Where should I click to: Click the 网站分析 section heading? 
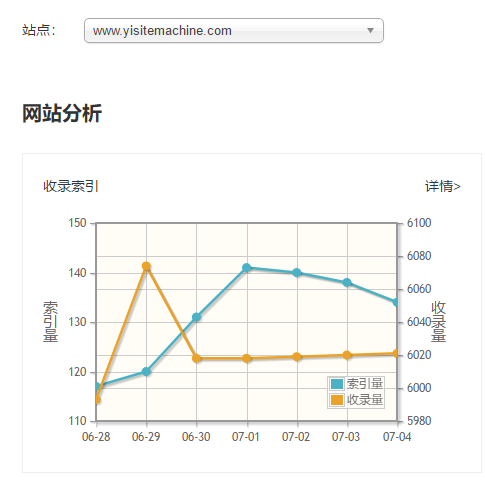(x=62, y=113)
